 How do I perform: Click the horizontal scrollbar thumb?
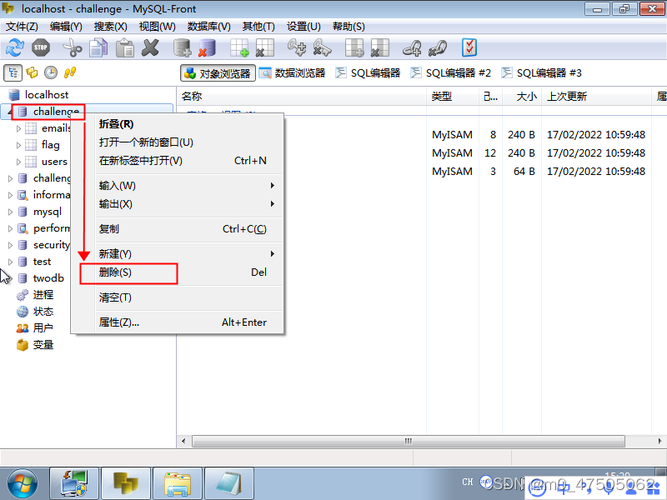(408, 441)
